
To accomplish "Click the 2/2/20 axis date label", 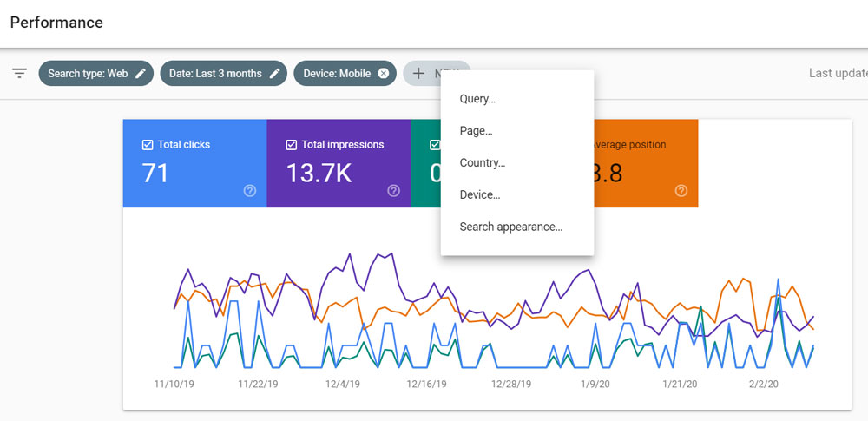I will coord(763,384).
